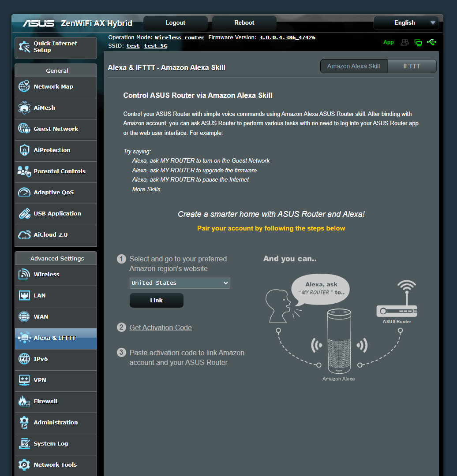This screenshot has width=457, height=476.
Task: Expand the English language selector
Action: pyautogui.click(x=405, y=22)
